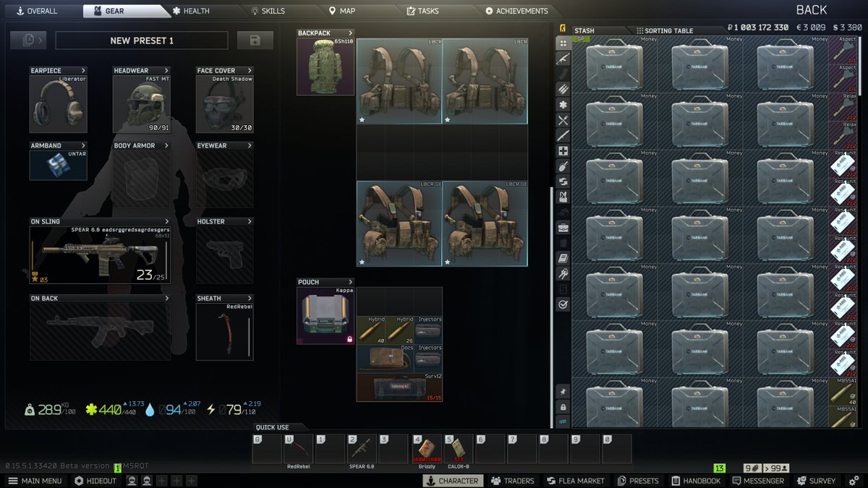
Task: Filter stash by food fork-and-knife icon
Action: (563, 120)
